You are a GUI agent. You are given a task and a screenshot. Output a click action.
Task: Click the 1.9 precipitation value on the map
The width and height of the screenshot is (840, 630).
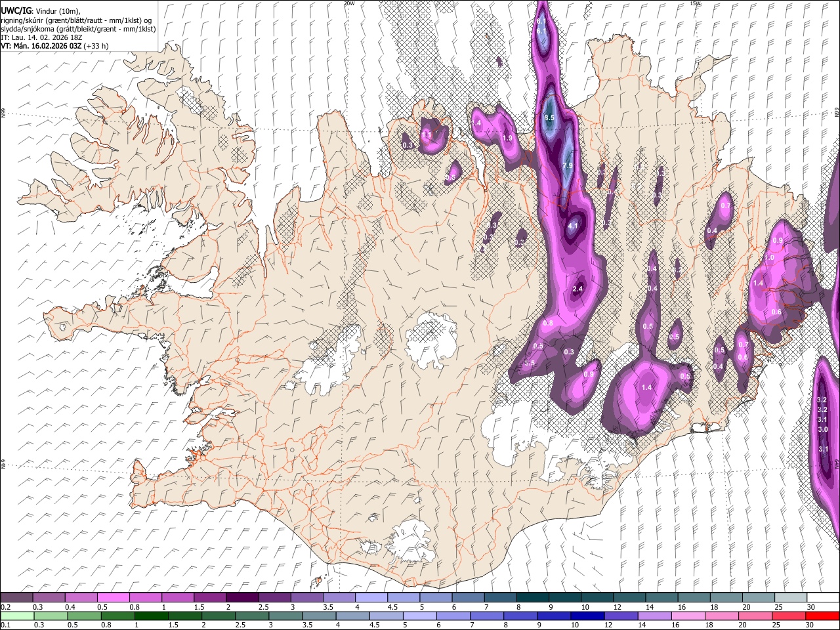coord(507,138)
